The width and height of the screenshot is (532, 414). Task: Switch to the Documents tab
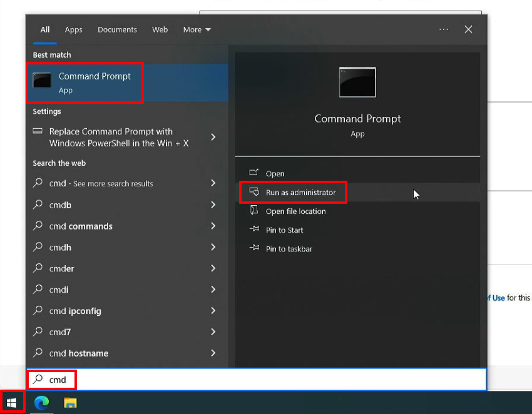tap(118, 29)
